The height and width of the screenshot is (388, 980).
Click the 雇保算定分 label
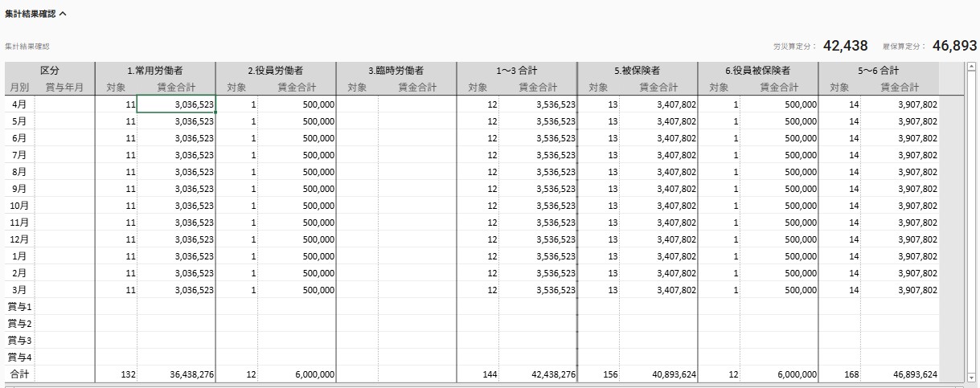(x=904, y=47)
